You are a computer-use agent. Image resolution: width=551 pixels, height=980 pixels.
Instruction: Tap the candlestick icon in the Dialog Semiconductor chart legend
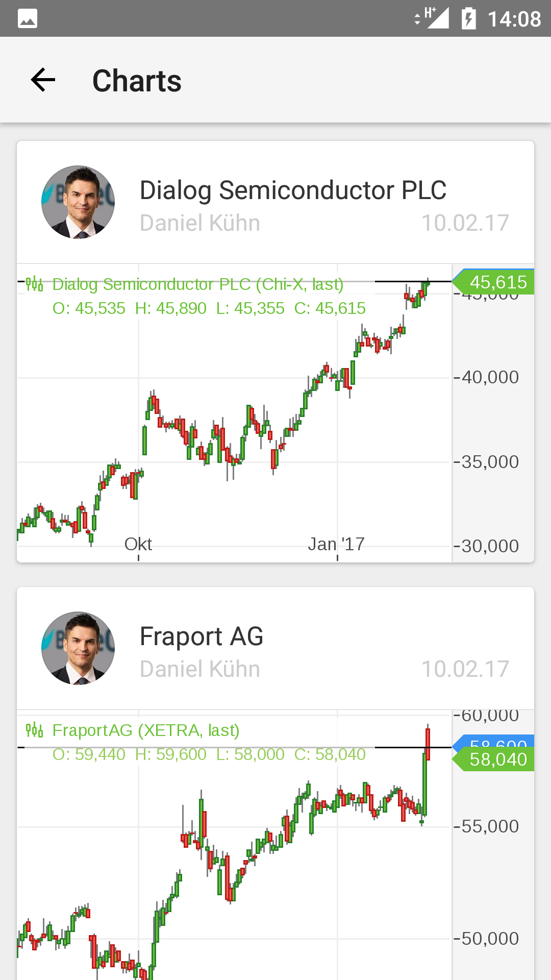click(x=34, y=284)
